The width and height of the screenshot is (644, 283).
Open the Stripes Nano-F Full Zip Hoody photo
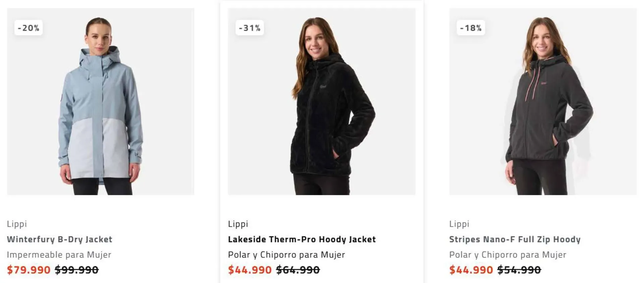[543, 101]
